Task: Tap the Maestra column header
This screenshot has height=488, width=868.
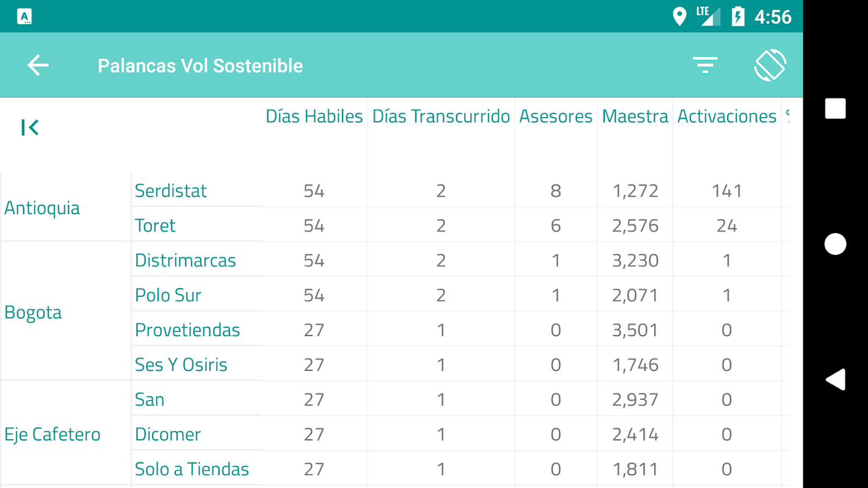Action: pyautogui.click(x=635, y=117)
